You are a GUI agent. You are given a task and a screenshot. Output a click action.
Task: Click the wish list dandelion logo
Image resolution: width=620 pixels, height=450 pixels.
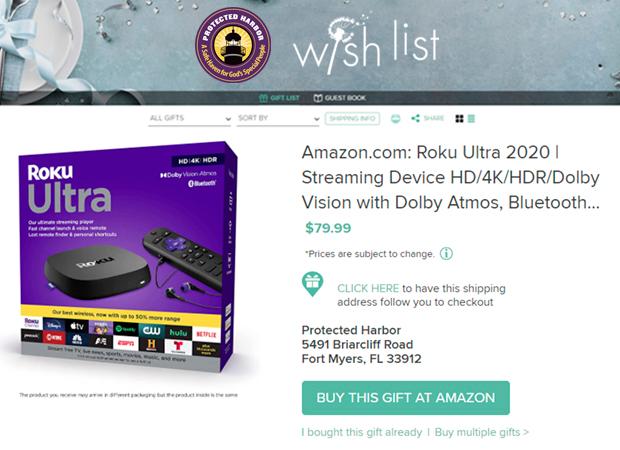pos(366,43)
